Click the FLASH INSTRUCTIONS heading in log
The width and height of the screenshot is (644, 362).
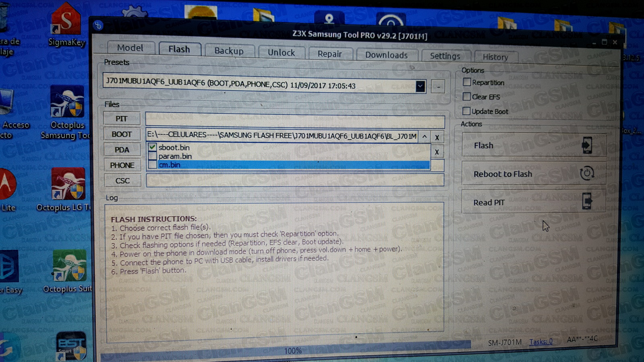tap(154, 219)
